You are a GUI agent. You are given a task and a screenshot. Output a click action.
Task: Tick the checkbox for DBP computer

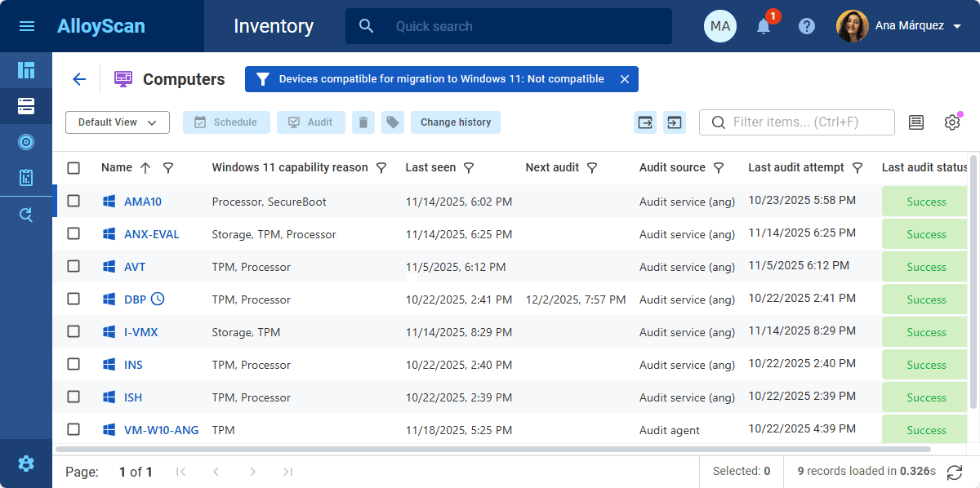click(73, 299)
